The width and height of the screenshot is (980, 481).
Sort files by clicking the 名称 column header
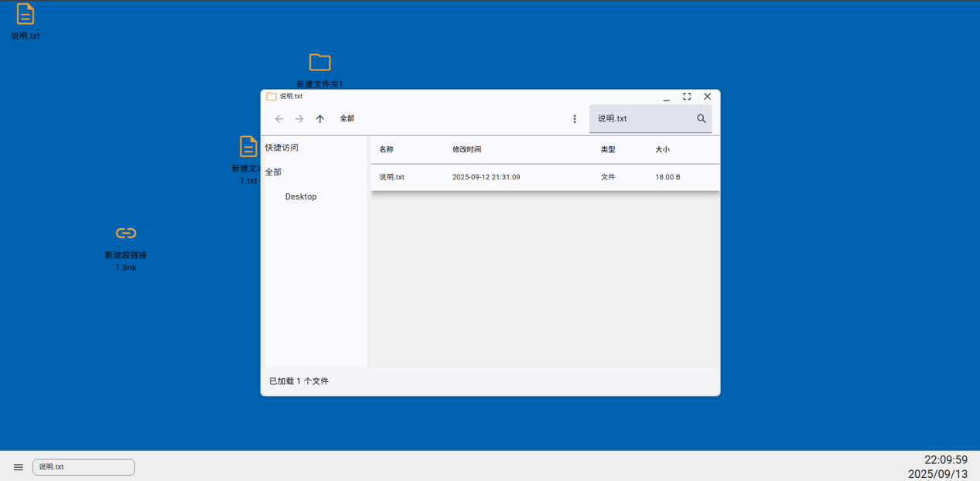pos(387,149)
